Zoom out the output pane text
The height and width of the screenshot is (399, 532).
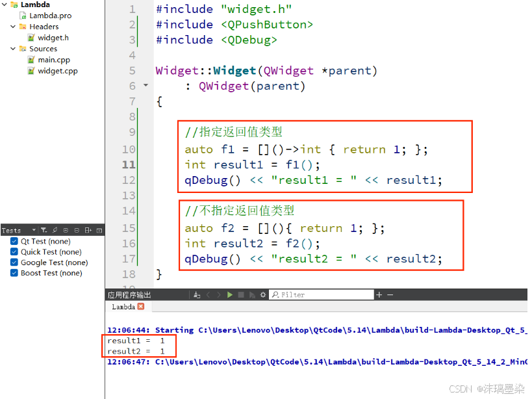click(x=390, y=295)
